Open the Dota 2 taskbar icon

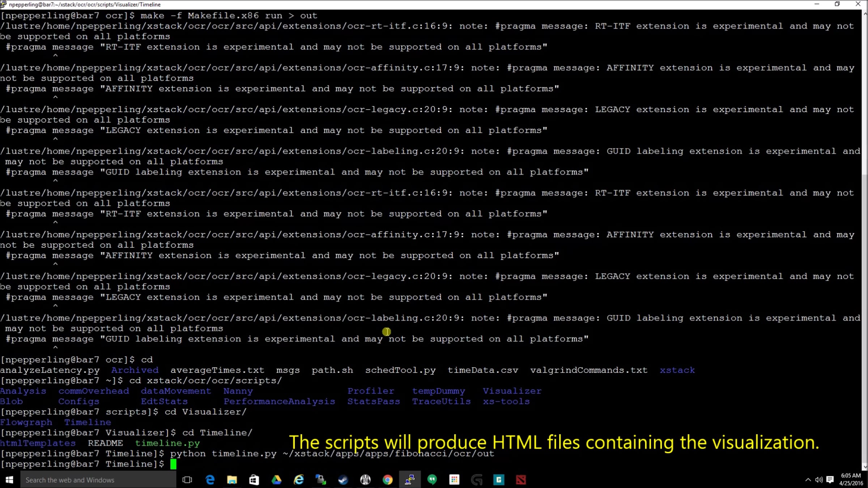pyautogui.click(x=521, y=480)
